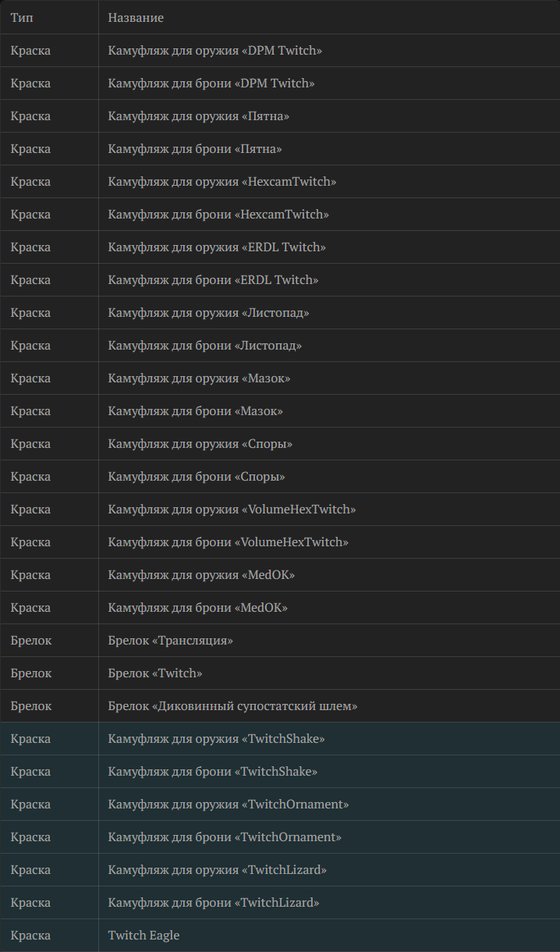Click «Брелок» type in «Трансляция» row
This screenshot has width=560, height=952.
pyautogui.click(x=31, y=641)
